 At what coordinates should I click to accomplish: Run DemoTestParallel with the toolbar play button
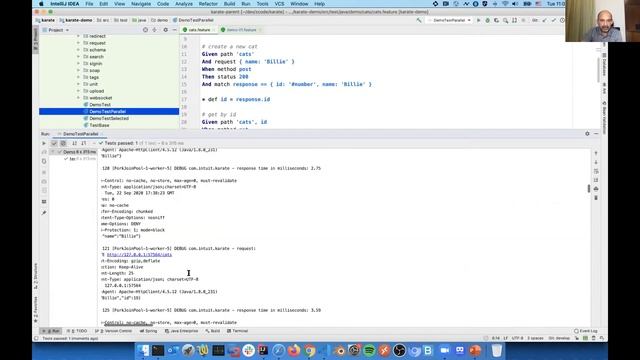[478, 20]
